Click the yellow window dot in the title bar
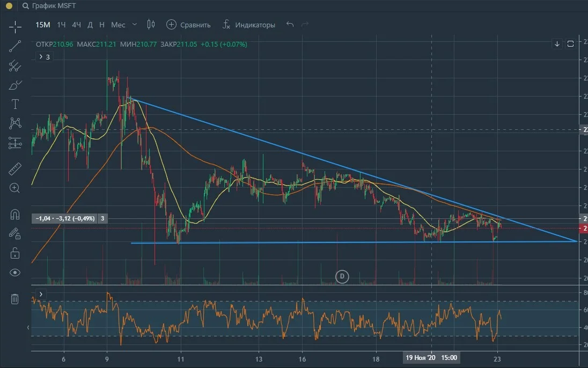The width and height of the screenshot is (588, 368). [x=9, y=6]
